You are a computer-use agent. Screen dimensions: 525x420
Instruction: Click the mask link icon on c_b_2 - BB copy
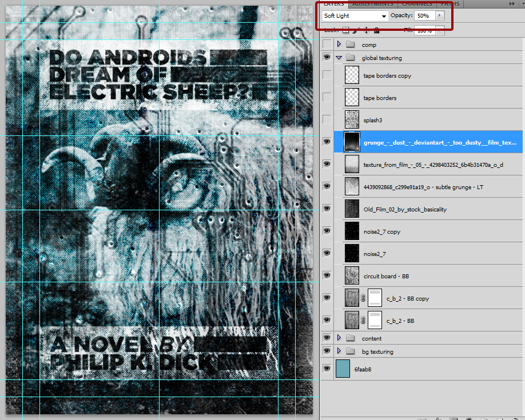[x=363, y=298]
